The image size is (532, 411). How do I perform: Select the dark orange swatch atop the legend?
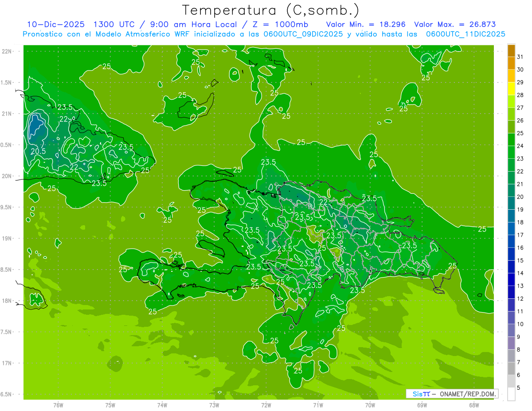511,51
